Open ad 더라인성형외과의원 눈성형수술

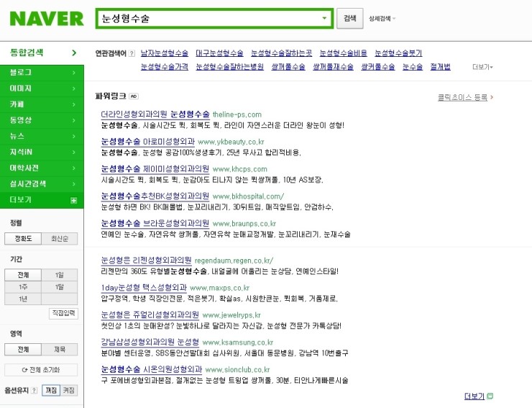(155, 114)
